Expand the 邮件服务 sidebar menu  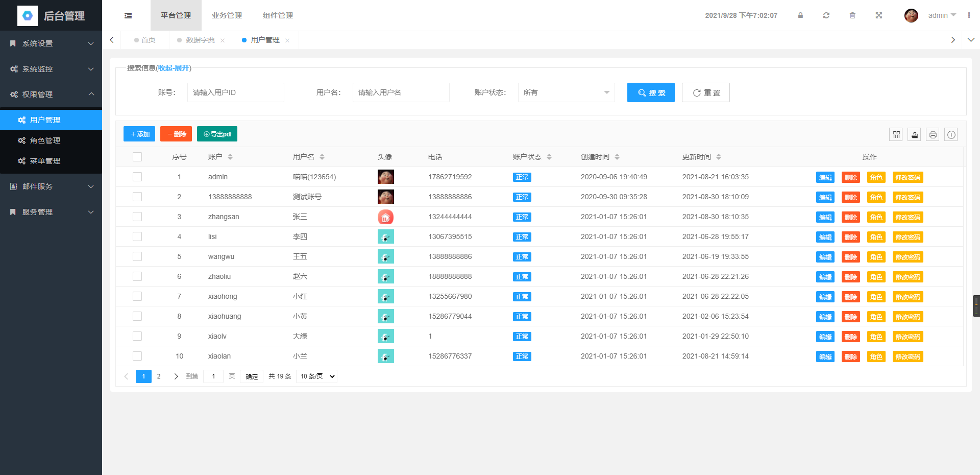51,186
